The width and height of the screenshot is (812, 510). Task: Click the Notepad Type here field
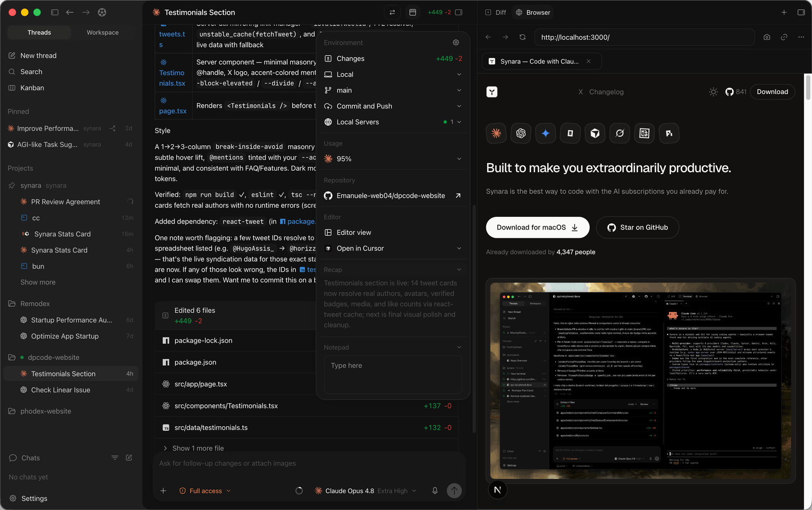point(393,374)
